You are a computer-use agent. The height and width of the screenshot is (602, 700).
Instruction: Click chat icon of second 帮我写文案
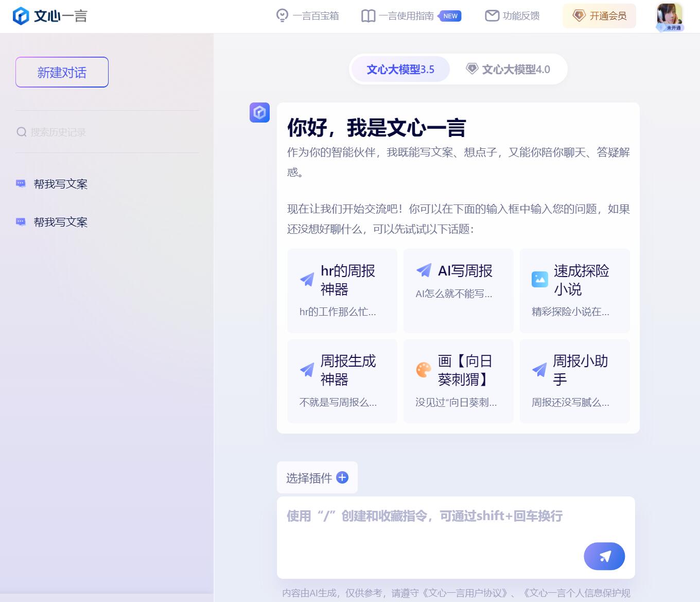click(x=21, y=222)
